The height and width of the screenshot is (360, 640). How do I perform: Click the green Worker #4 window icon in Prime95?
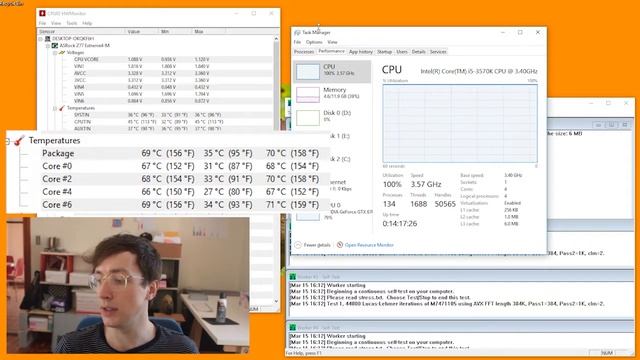[x=292, y=327]
